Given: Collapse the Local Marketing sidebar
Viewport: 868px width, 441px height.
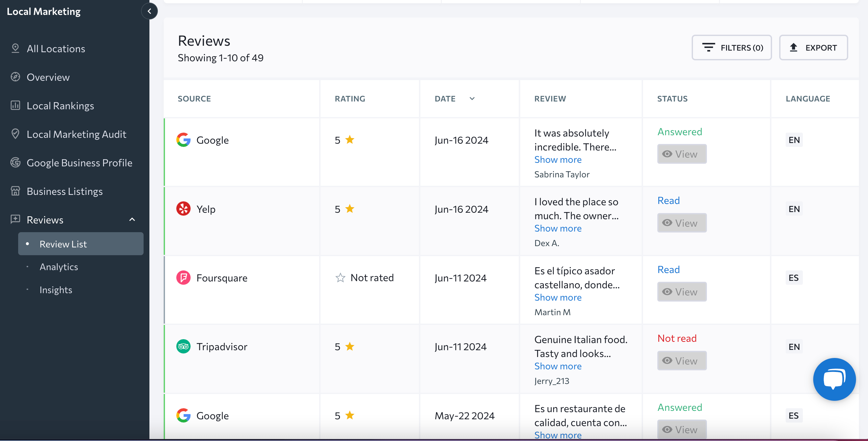Looking at the screenshot, I should coord(149,11).
